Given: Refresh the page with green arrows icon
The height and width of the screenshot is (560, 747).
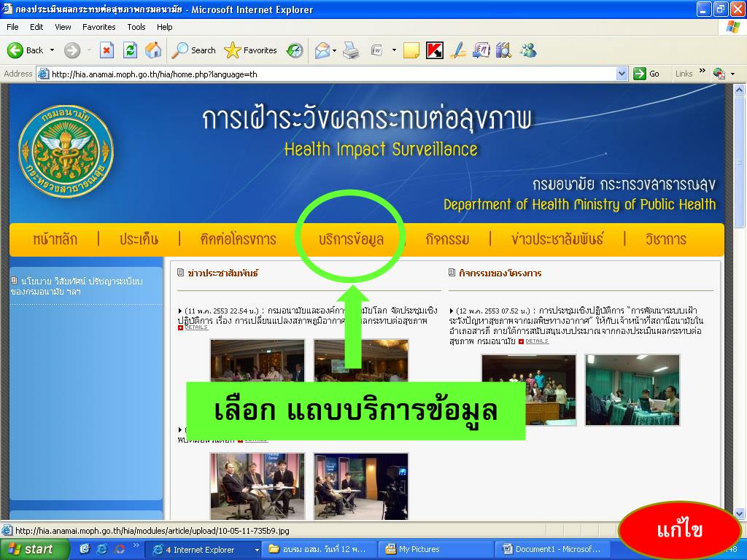Looking at the screenshot, I should pos(130,50).
